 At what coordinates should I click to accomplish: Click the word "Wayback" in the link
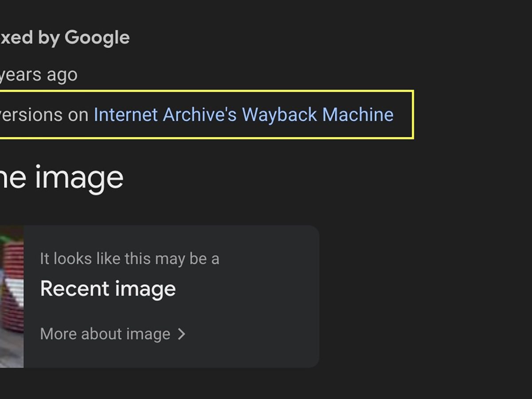coord(279,115)
